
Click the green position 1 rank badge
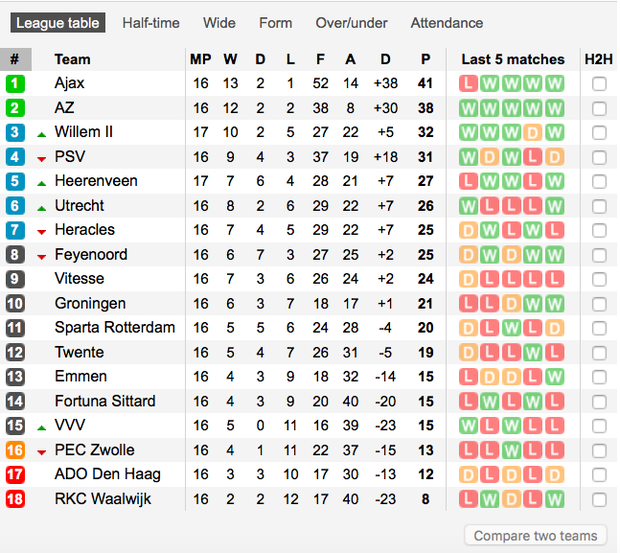(15, 84)
